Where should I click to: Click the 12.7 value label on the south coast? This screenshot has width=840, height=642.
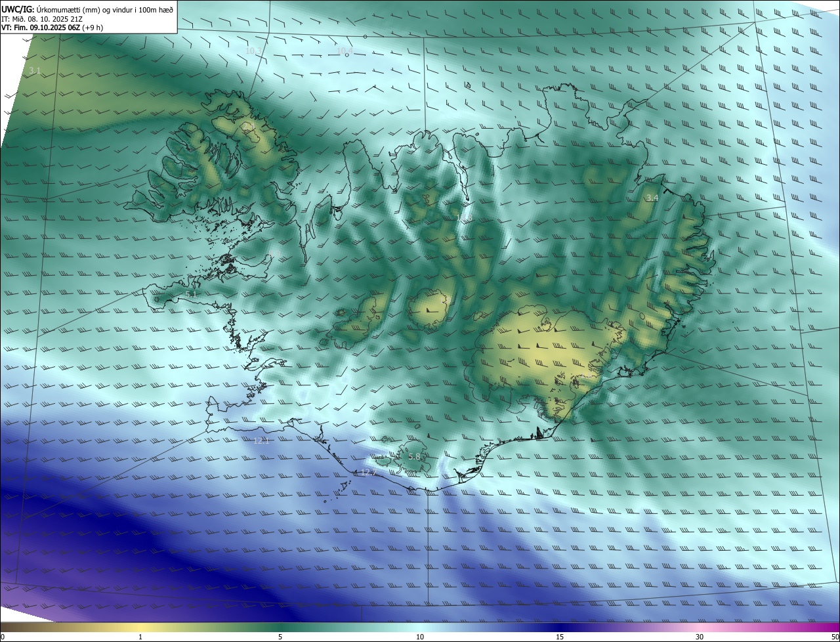(369, 473)
